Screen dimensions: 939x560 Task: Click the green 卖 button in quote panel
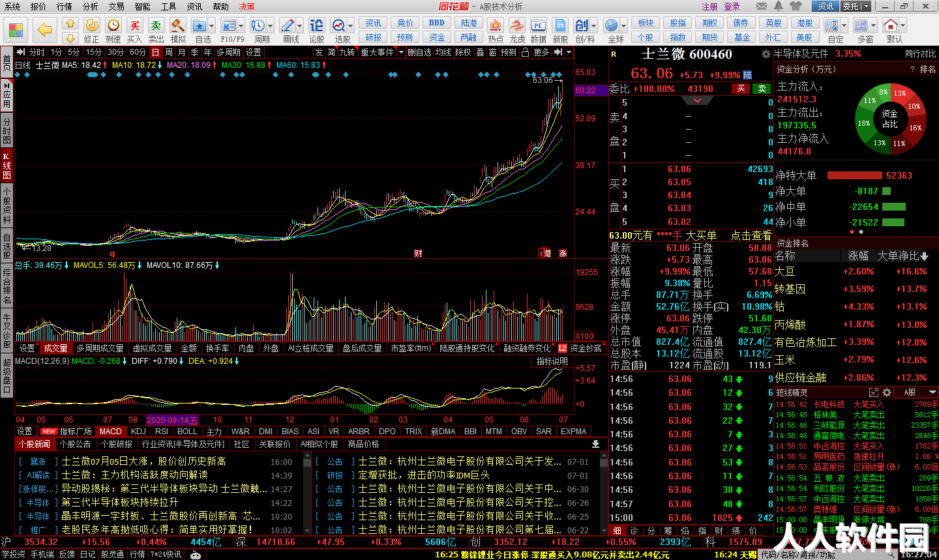pos(761,89)
